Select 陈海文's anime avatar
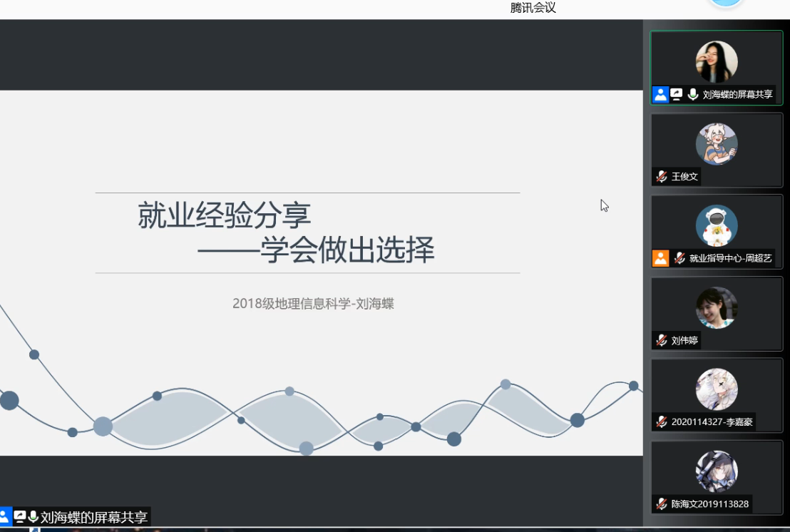 tap(717, 471)
